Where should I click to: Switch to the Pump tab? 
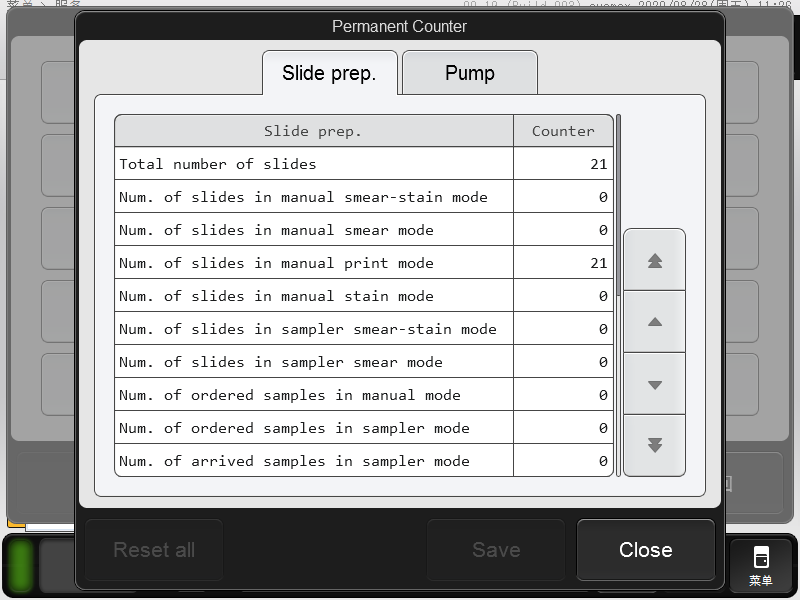point(469,73)
